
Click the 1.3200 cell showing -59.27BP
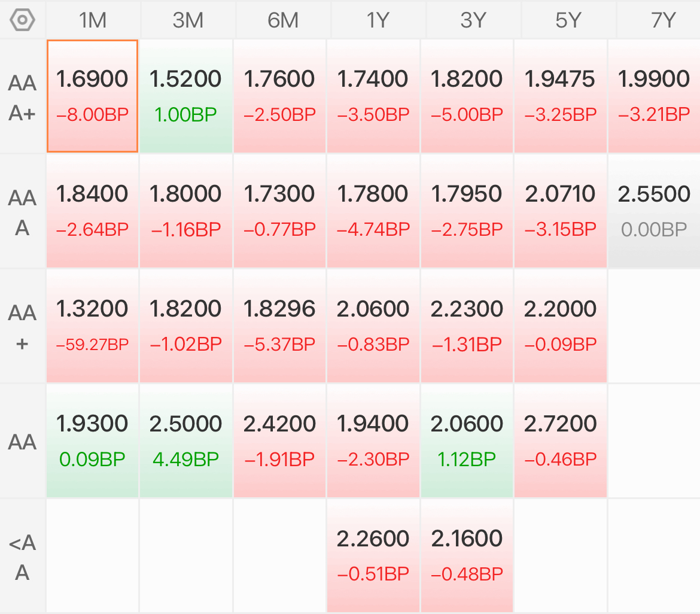92,326
